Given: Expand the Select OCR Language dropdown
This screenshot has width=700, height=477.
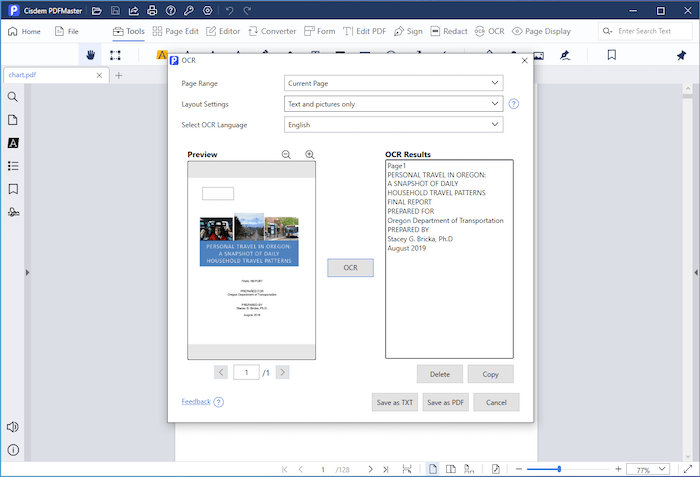Looking at the screenshot, I should click(x=394, y=125).
